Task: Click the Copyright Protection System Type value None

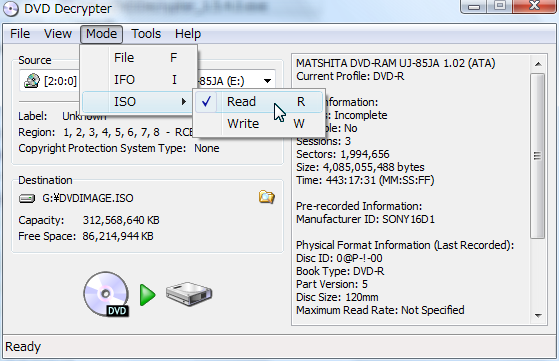Action: [x=207, y=148]
